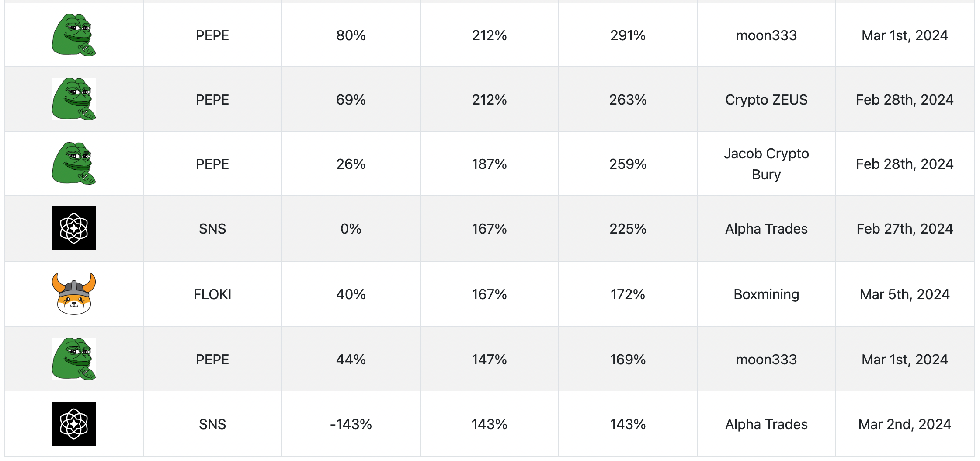Click the SNS logo in the Mar 2nd row

tap(74, 424)
